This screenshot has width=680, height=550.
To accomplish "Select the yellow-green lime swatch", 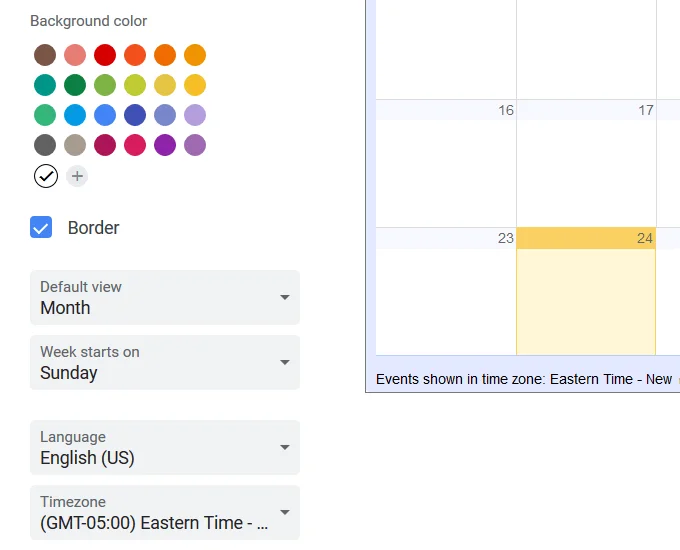I will [135, 85].
